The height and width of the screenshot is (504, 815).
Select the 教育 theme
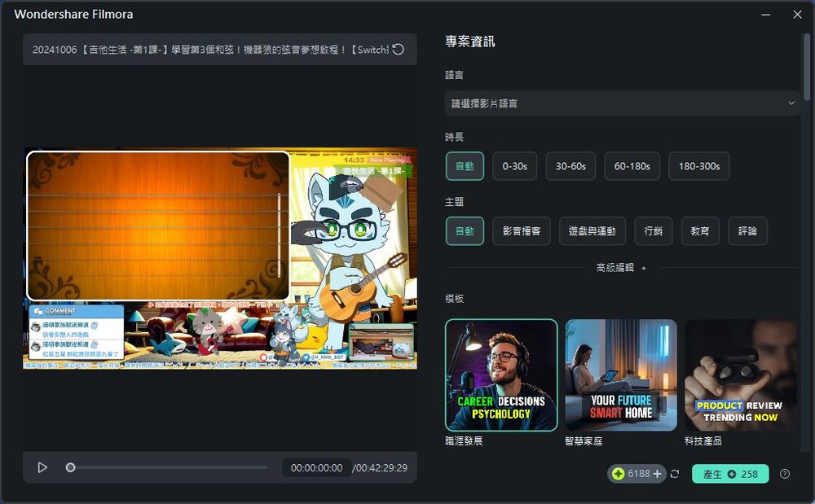tap(700, 231)
